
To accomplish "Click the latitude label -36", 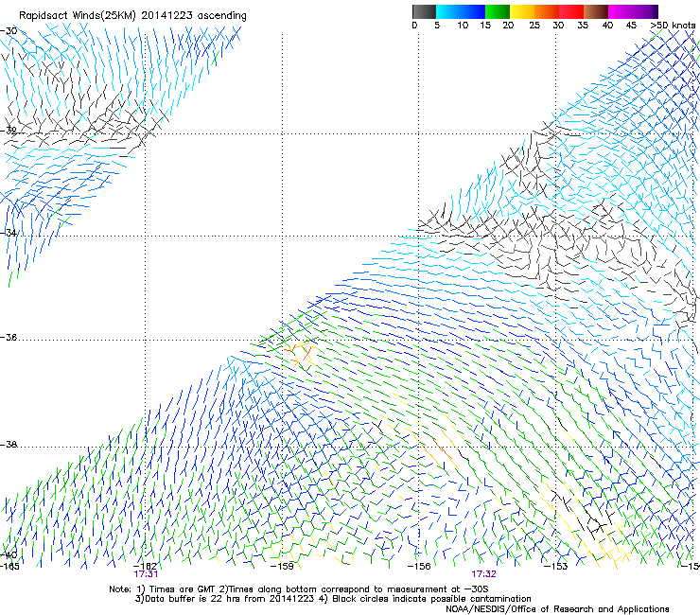I will 9,337.
